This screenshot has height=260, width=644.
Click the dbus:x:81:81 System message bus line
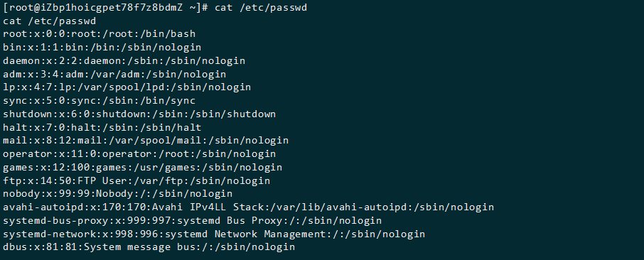(x=149, y=247)
